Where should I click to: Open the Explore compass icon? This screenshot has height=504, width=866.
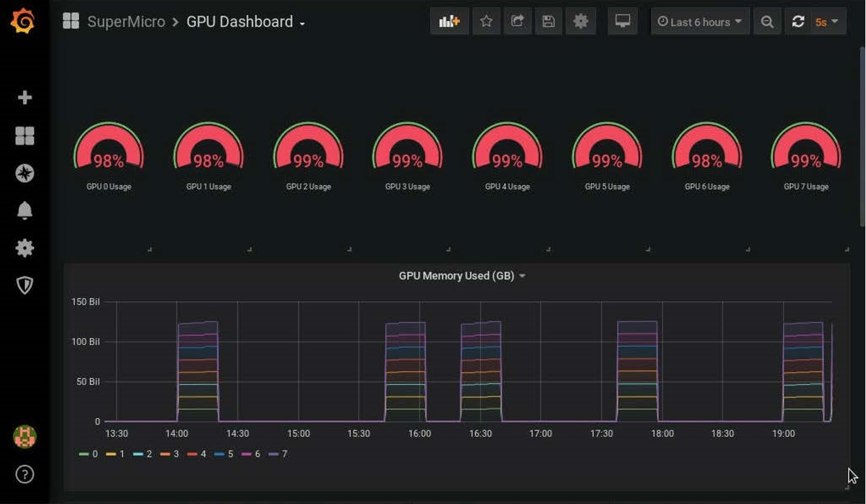pyautogui.click(x=25, y=173)
